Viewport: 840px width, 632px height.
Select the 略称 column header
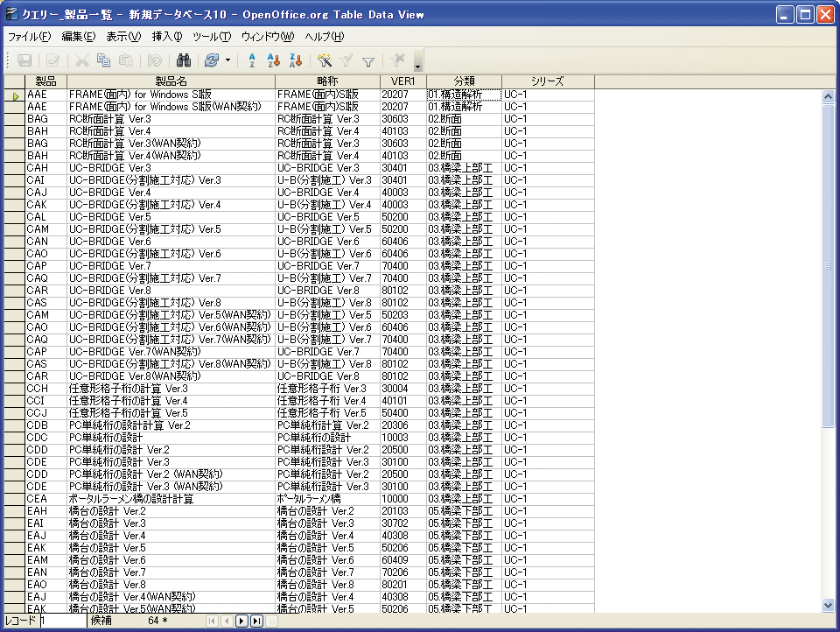(327, 81)
